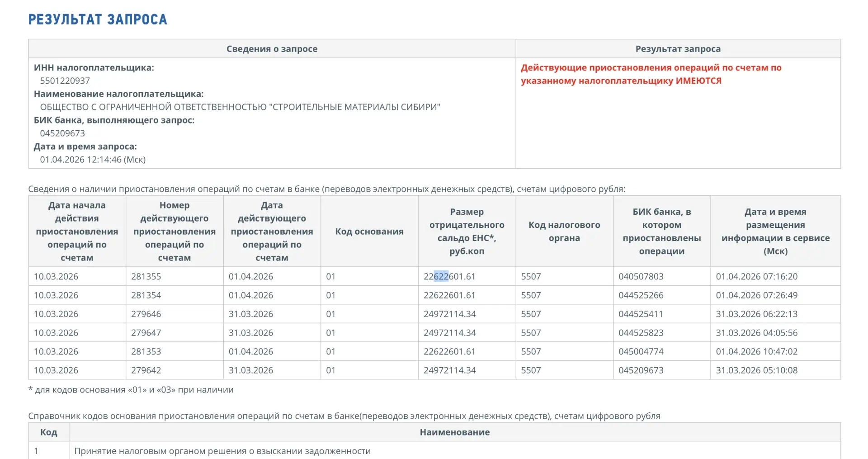
Task: Click the footnote about codes «01» и «03»
Action: coord(131,390)
